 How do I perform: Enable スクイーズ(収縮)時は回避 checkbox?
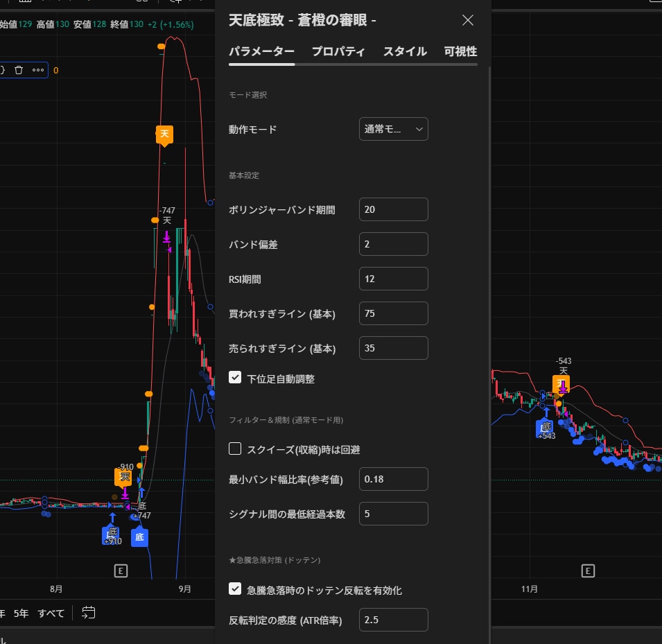pos(235,449)
